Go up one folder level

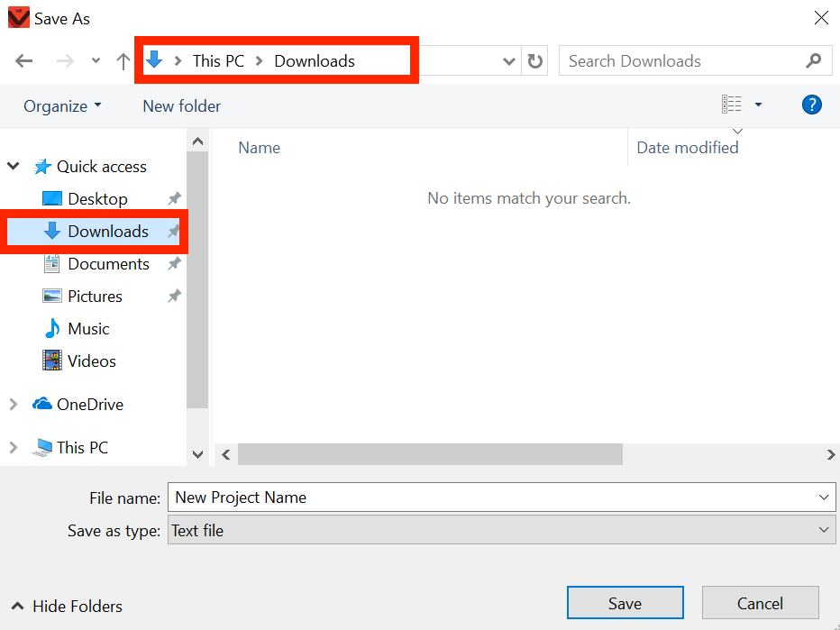click(123, 60)
